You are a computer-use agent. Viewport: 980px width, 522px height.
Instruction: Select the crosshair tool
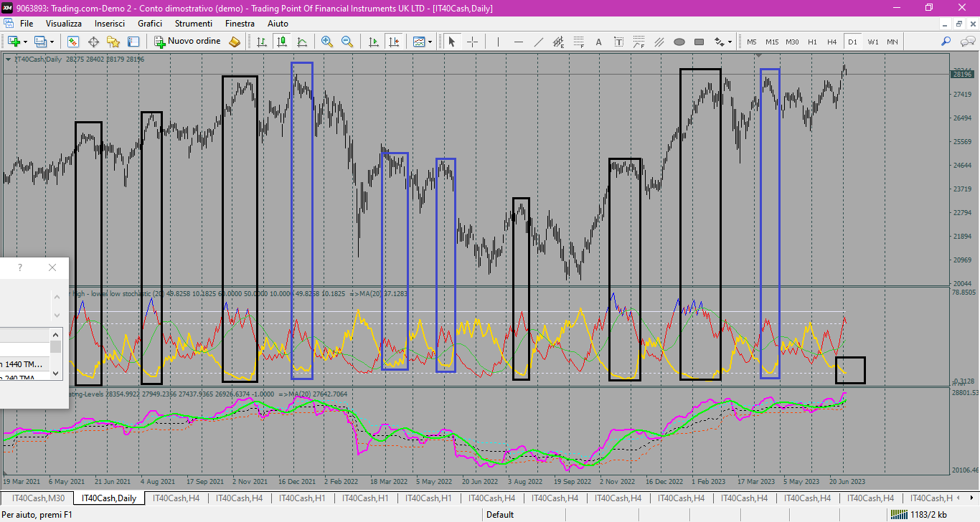pos(472,42)
